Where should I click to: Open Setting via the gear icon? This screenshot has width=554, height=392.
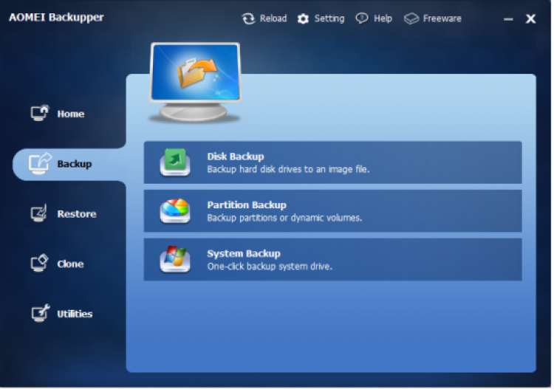pos(304,18)
